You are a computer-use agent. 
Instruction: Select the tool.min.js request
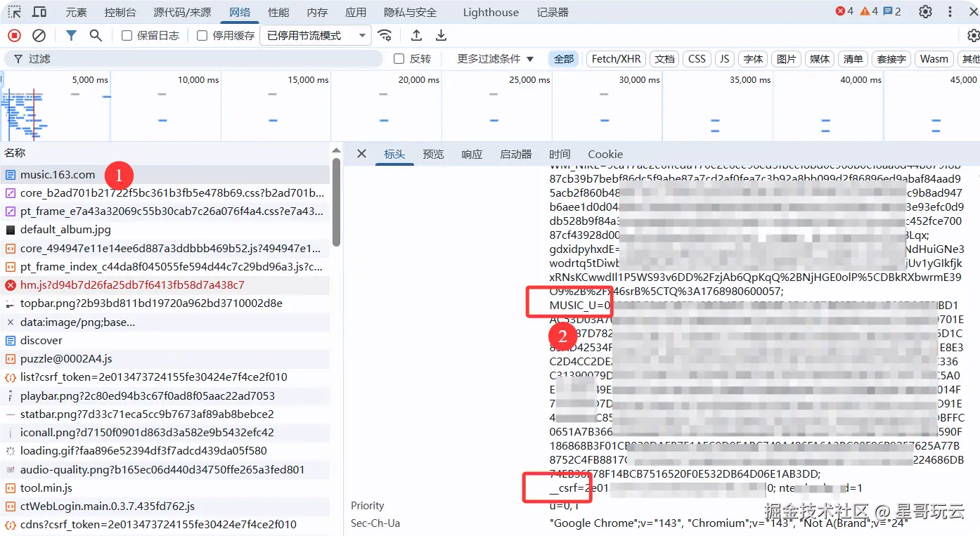coord(165,488)
